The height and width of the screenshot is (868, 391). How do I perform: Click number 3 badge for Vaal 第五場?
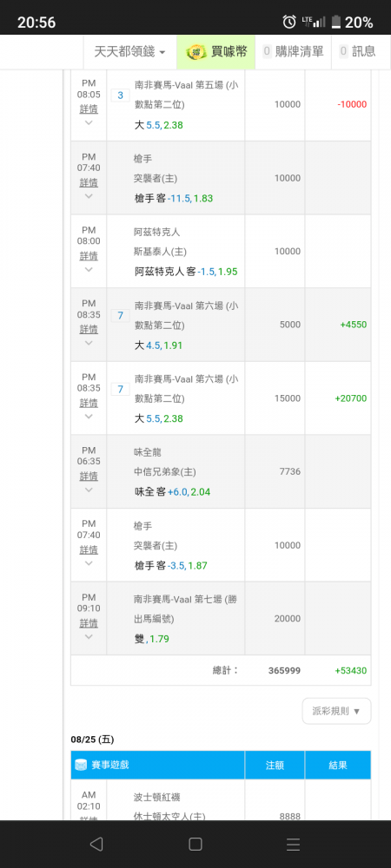(x=120, y=95)
